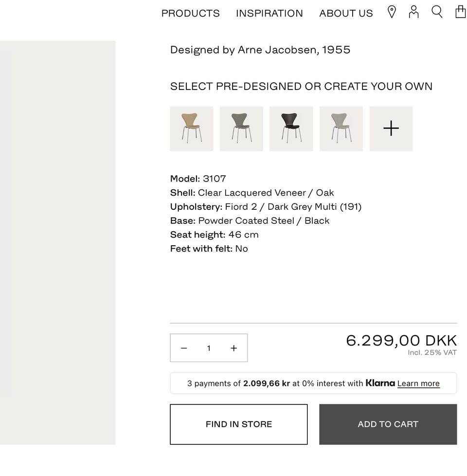This screenshot has width=467, height=476.
Task: Click the Add to Cart button
Action: pyautogui.click(x=388, y=424)
